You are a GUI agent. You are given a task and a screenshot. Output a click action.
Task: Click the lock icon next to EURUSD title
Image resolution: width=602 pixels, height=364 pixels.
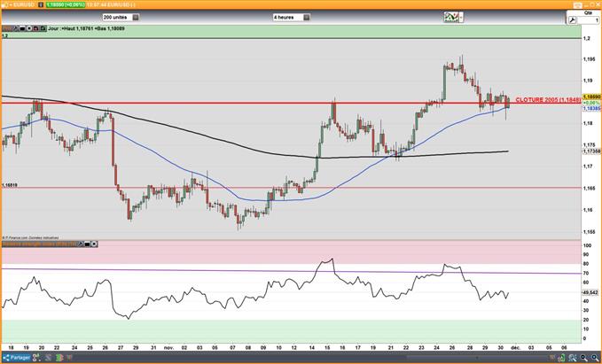tap(41, 5)
